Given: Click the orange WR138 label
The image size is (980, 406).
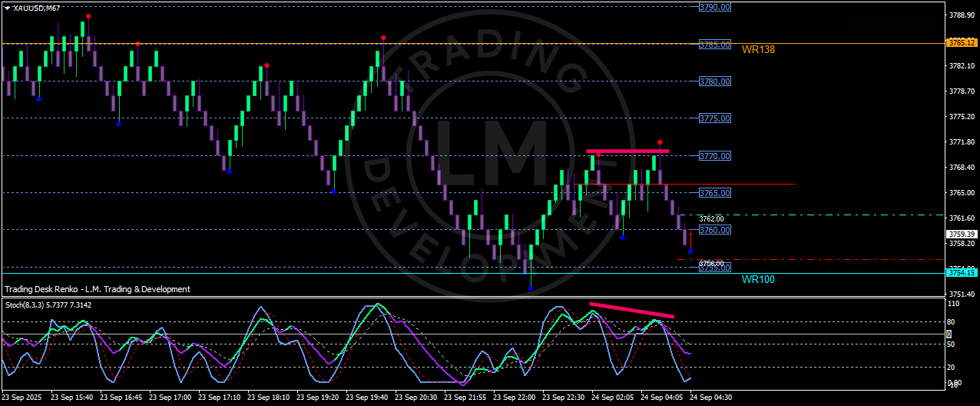Looking at the screenshot, I should point(758,49).
